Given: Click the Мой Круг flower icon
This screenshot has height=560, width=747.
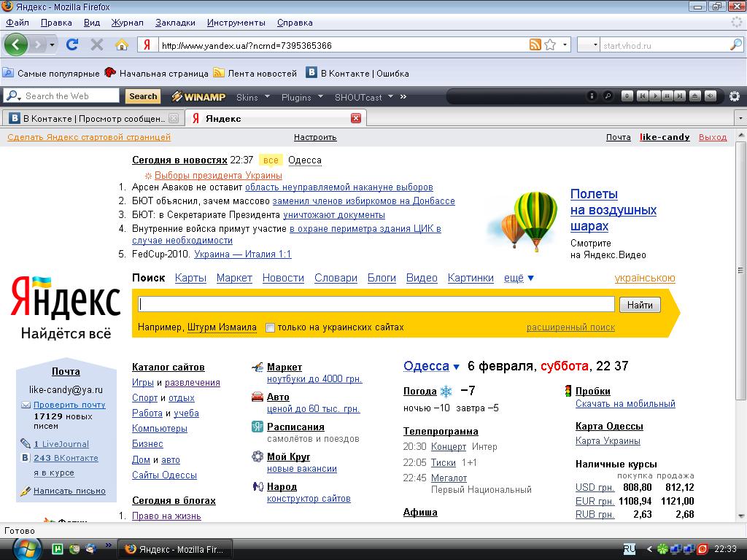Looking at the screenshot, I should pyautogui.click(x=258, y=456).
